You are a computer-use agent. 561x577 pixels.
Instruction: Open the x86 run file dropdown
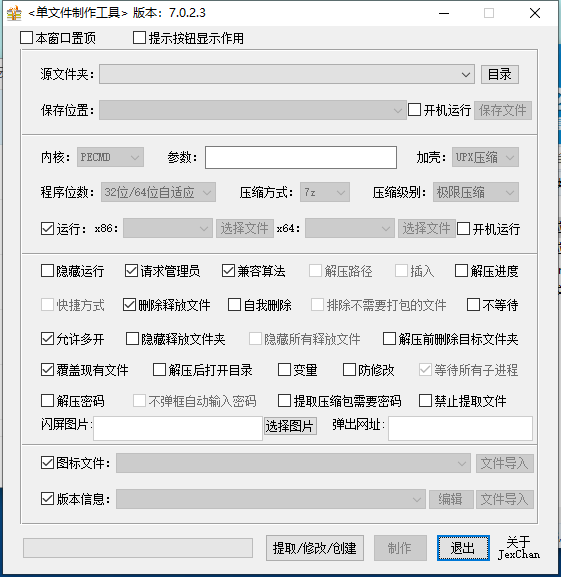pyautogui.click(x=168, y=228)
